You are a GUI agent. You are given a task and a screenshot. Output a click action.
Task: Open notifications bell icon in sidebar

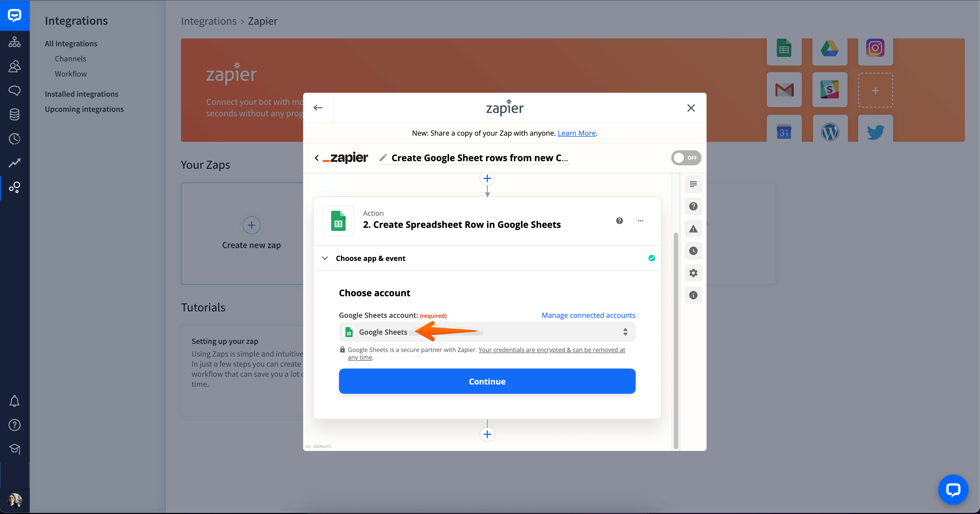click(15, 401)
